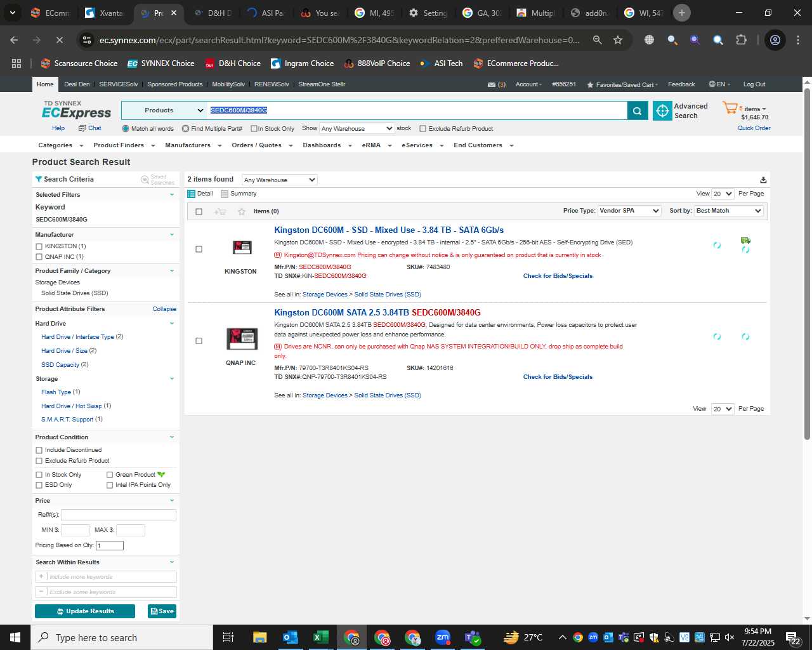The image size is (812, 650).
Task: Open Any Warehouse dropdown beside items found
Action: tap(279, 180)
